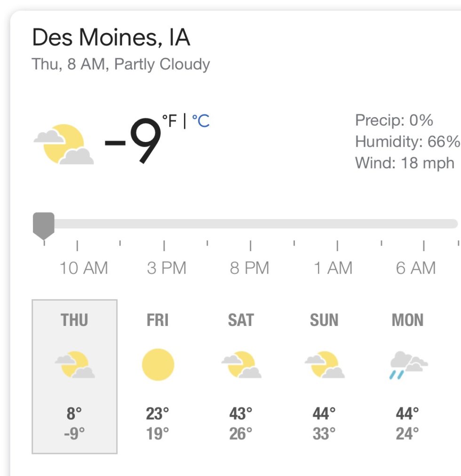Image resolution: width=461 pixels, height=476 pixels.
Task: View the MON daily forecast
Action: [x=407, y=320]
